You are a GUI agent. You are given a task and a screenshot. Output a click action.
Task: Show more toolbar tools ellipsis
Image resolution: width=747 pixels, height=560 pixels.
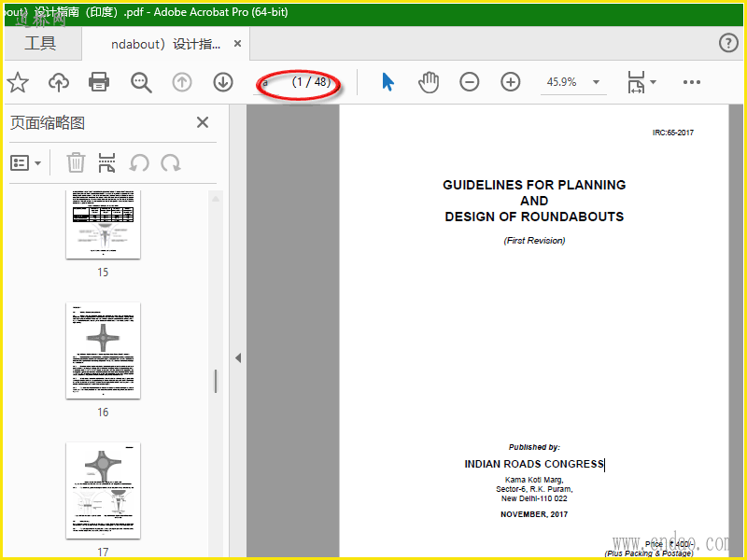click(x=691, y=82)
